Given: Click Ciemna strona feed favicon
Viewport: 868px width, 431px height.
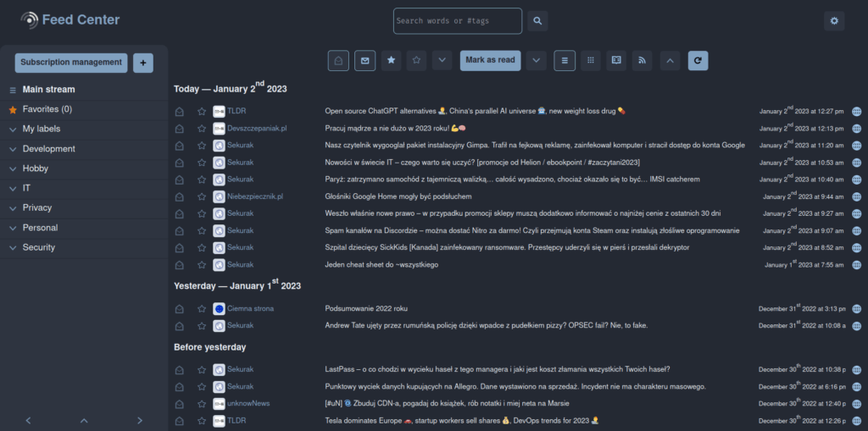Looking at the screenshot, I should coord(219,309).
